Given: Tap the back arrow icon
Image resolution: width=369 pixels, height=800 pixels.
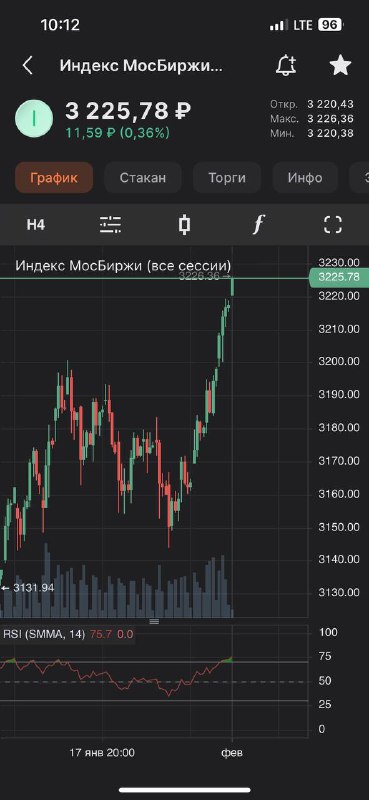Looking at the screenshot, I should coord(28,66).
